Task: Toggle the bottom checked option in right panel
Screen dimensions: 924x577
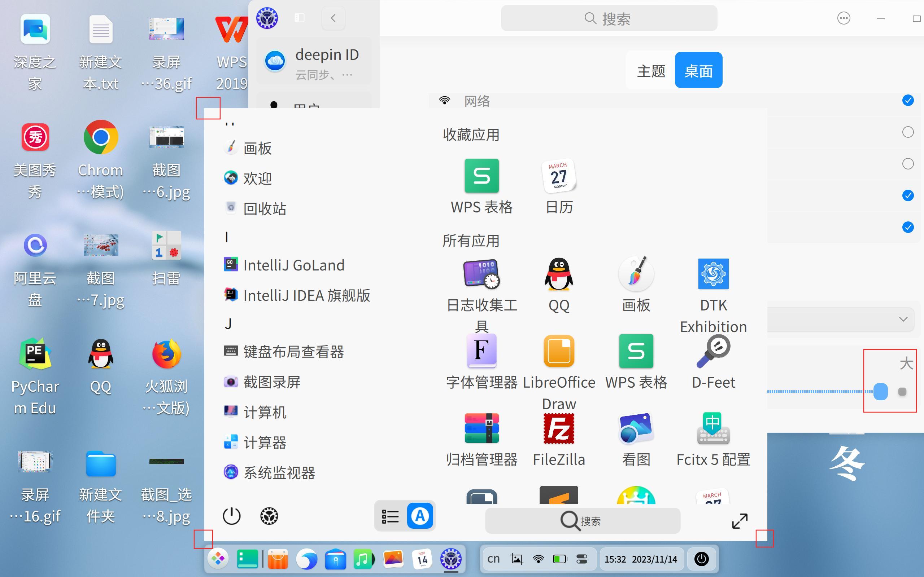Action: point(908,228)
